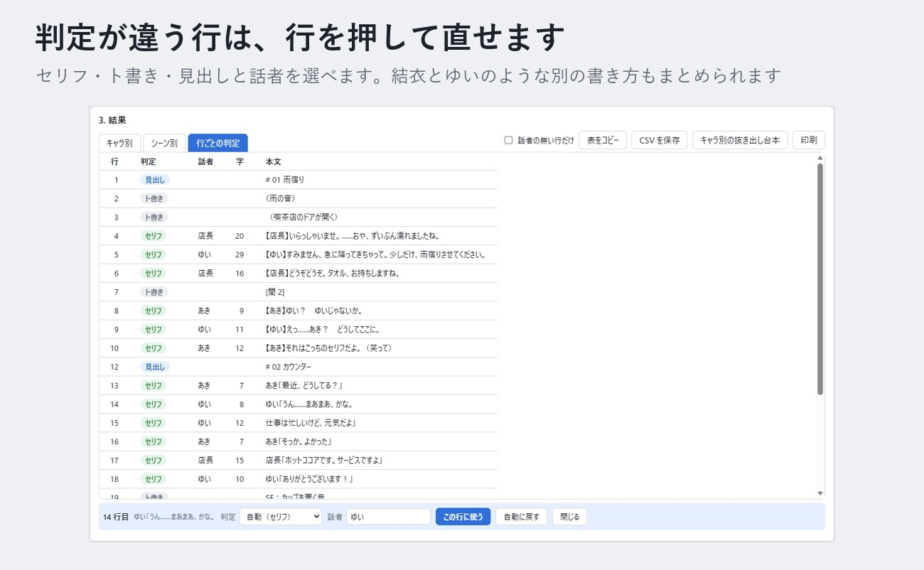This screenshot has height=570, width=924.
Task: Select the row '# 01 雨宿り'
Action: 298,180
